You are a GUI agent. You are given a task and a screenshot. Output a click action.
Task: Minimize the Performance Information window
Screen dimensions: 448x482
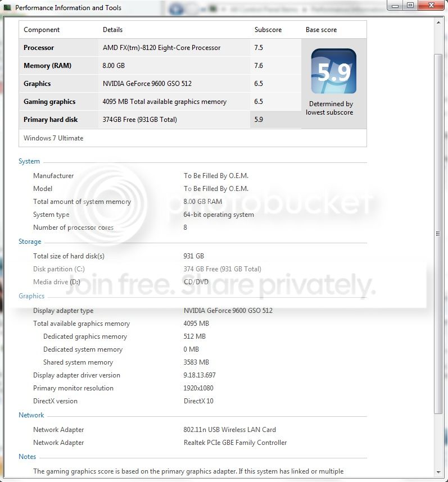(395, 6)
